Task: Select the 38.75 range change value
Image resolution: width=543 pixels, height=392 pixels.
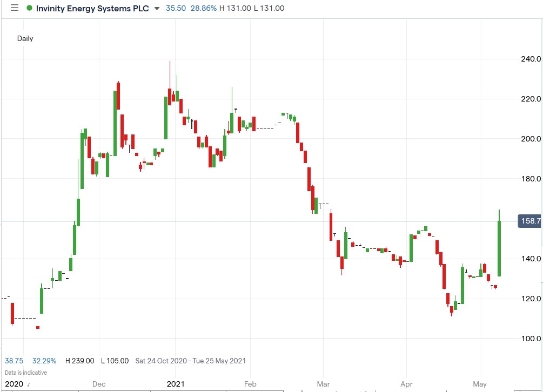Action: click(14, 361)
